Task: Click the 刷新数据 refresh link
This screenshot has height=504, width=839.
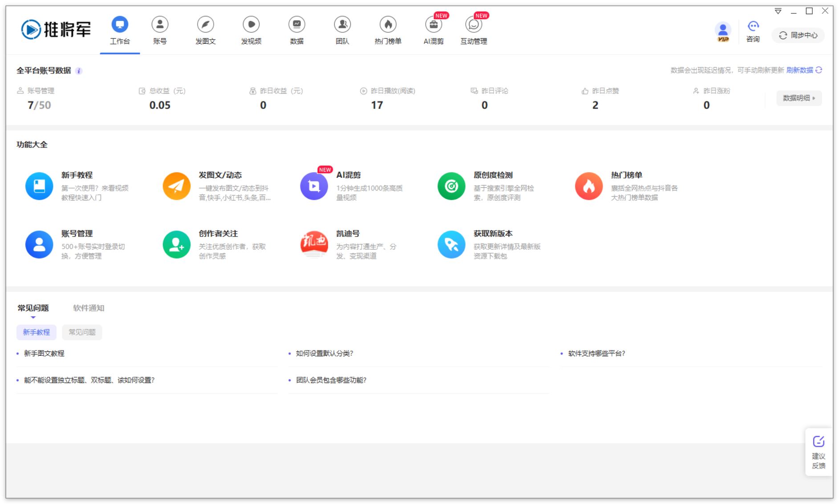Action: pyautogui.click(x=804, y=70)
